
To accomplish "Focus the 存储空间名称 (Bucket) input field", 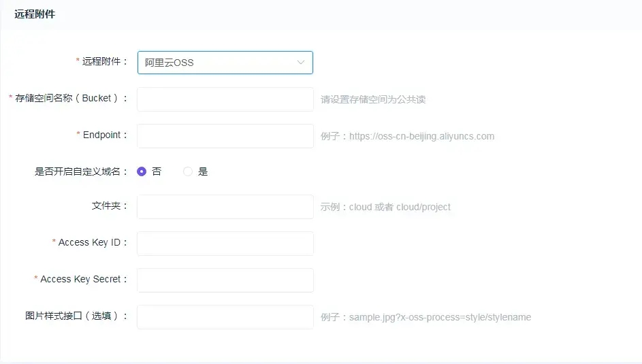I will point(225,99).
